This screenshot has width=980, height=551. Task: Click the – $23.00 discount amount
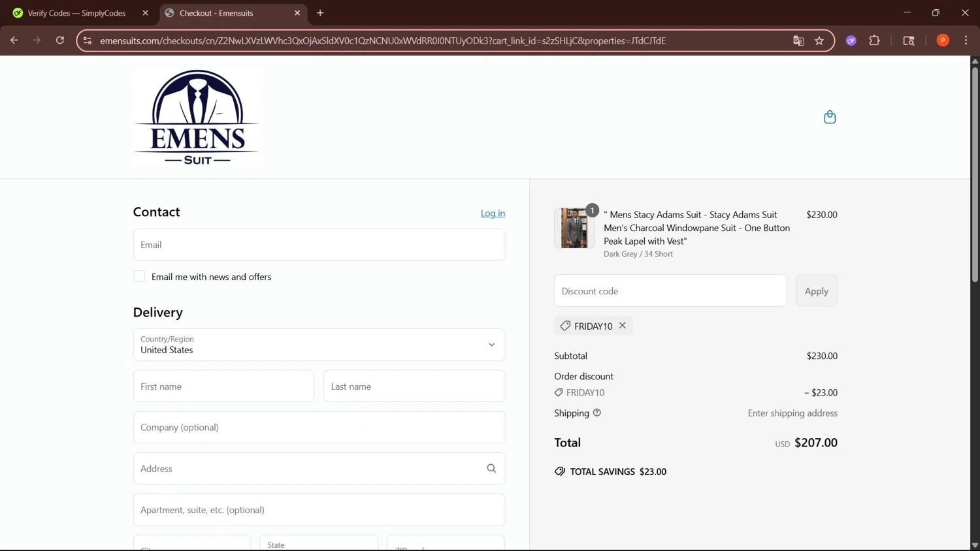click(x=821, y=392)
